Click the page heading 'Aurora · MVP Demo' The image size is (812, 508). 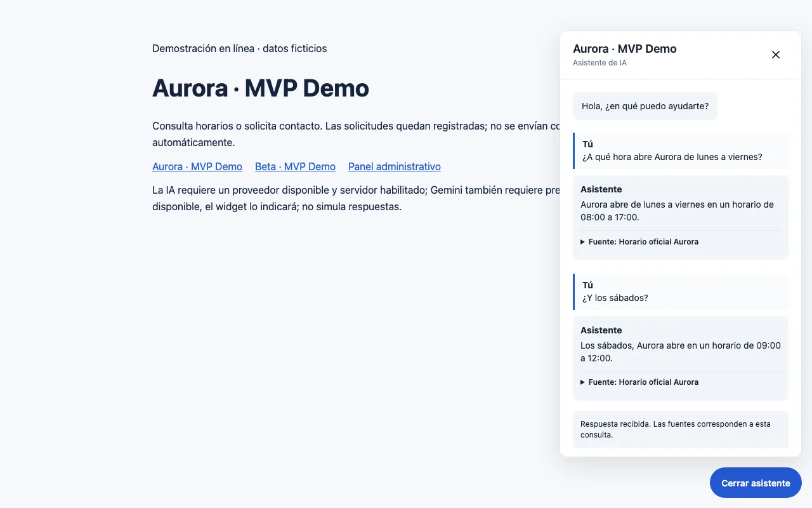pyautogui.click(x=261, y=88)
